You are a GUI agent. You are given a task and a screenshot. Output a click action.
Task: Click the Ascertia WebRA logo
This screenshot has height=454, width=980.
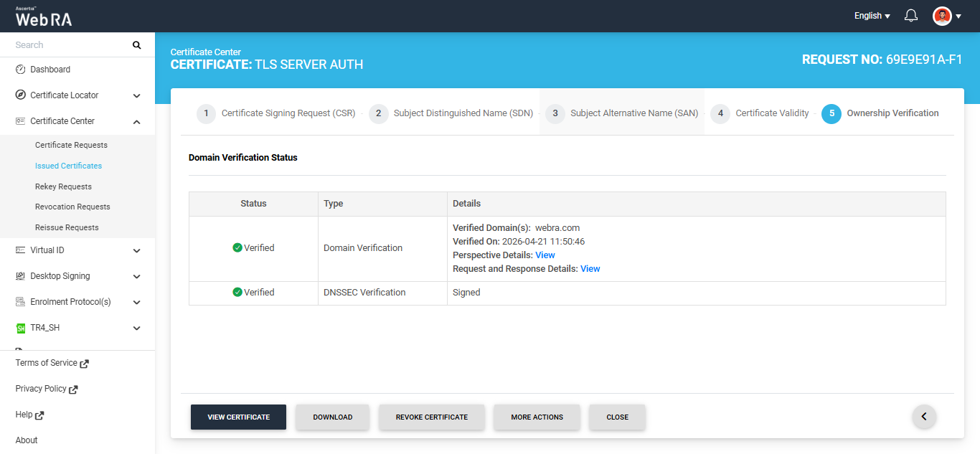44,16
